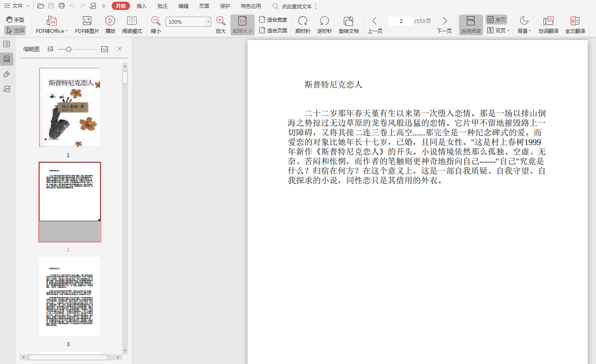Image resolution: width=596 pixels, height=364 pixels.
Task: Click the large-thumbnail icon right of the slider
Action: [105, 49]
